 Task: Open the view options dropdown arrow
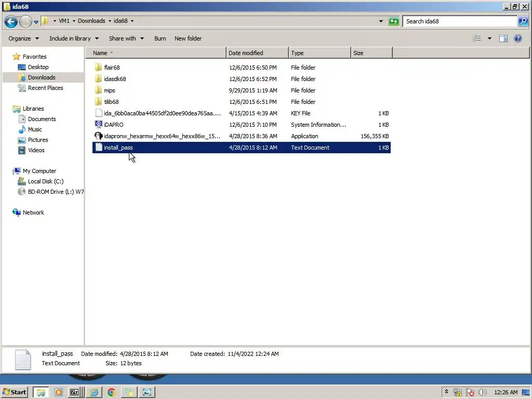pos(489,38)
